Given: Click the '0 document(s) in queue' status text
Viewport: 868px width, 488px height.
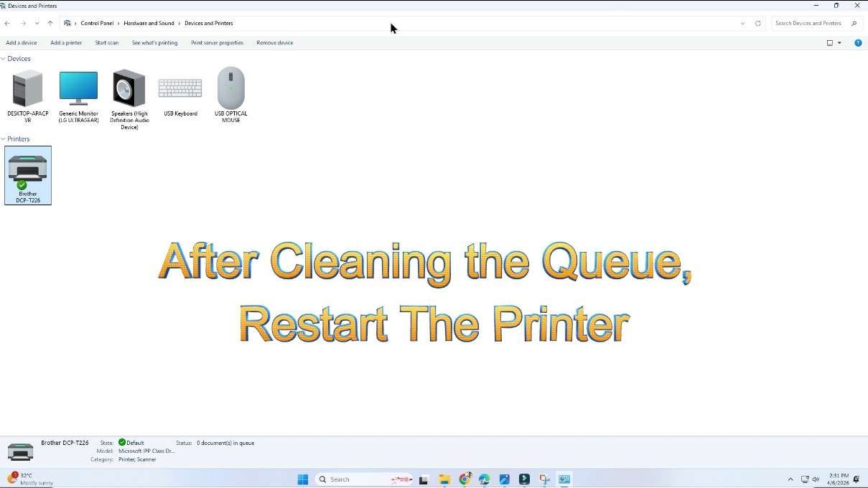Looking at the screenshot, I should (225, 443).
